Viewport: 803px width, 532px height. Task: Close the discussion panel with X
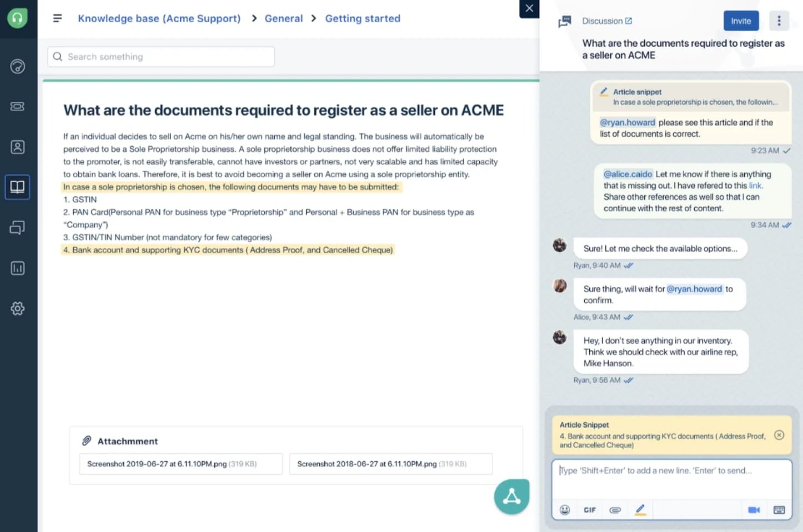click(529, 8)
